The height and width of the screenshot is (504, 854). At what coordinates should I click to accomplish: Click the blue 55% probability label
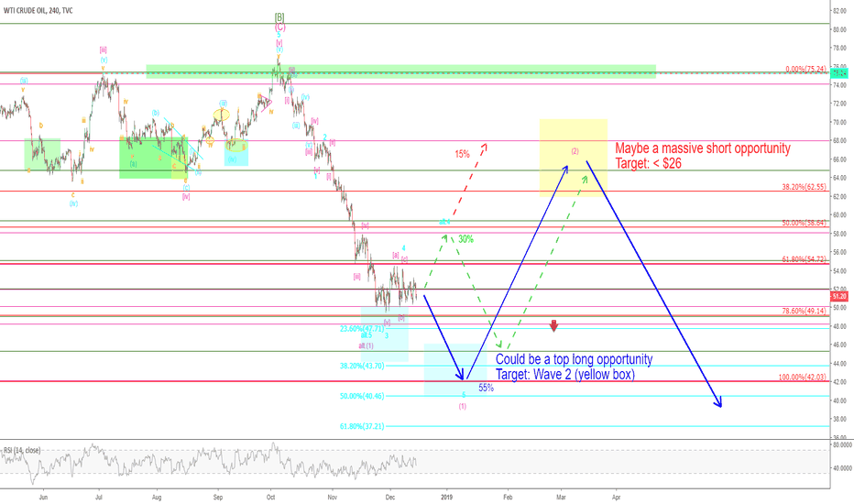(487, 388)
